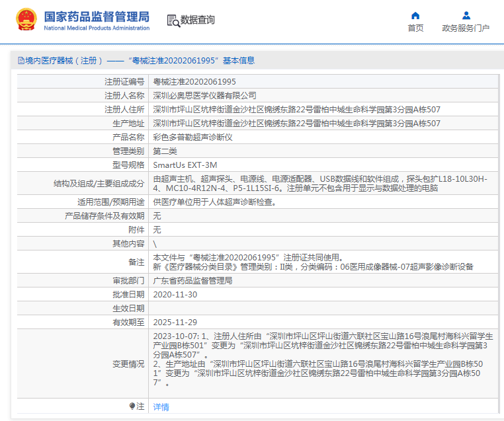Viewport: 504px width, 421px height.
Task: Select model value SmartUs EXT-3M
Action: tap(185, 165)
